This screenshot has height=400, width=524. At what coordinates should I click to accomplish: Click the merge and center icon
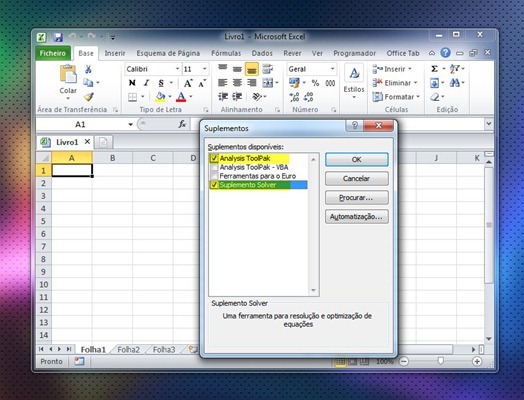268,83
